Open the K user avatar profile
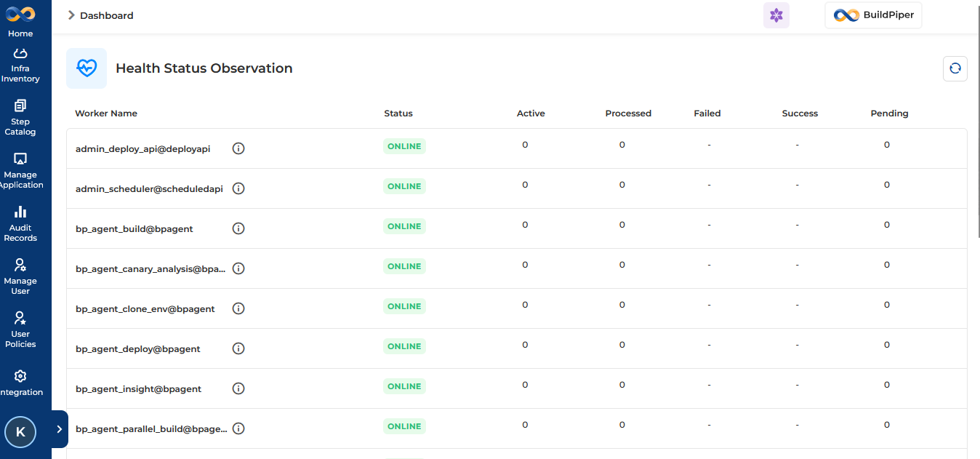 [20, 431]
